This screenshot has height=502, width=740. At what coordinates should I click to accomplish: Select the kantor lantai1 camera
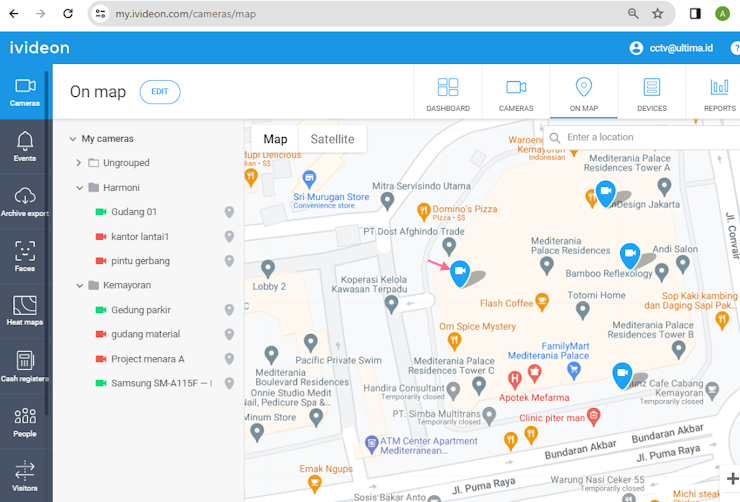tap(140, 236)
